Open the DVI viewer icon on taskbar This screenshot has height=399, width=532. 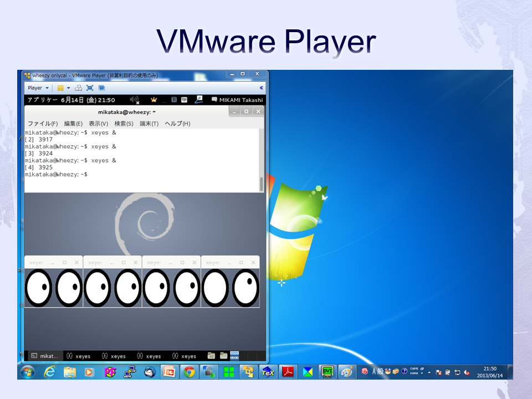click(x=328, y=372)
